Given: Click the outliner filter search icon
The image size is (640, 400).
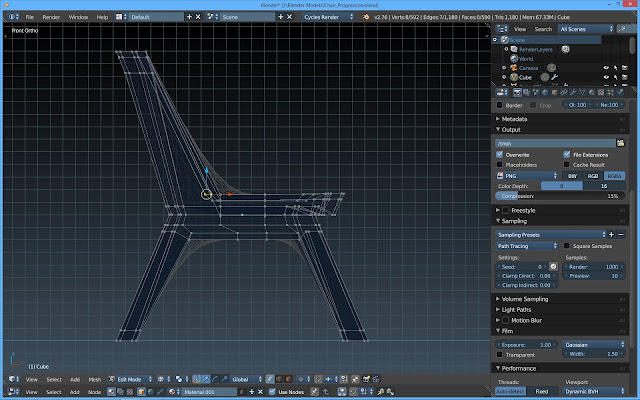Looking at the screenshot, I should point(622,29).
